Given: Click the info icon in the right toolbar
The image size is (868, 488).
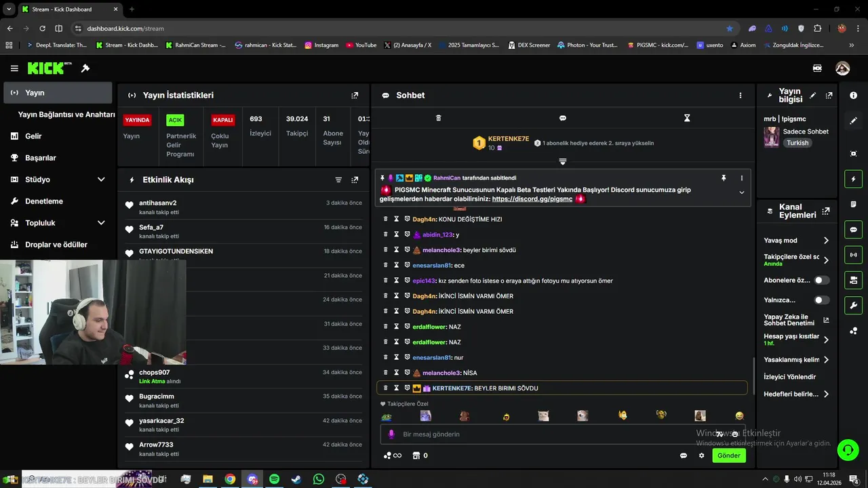Looking at the screenshot, I should (853, 96).
